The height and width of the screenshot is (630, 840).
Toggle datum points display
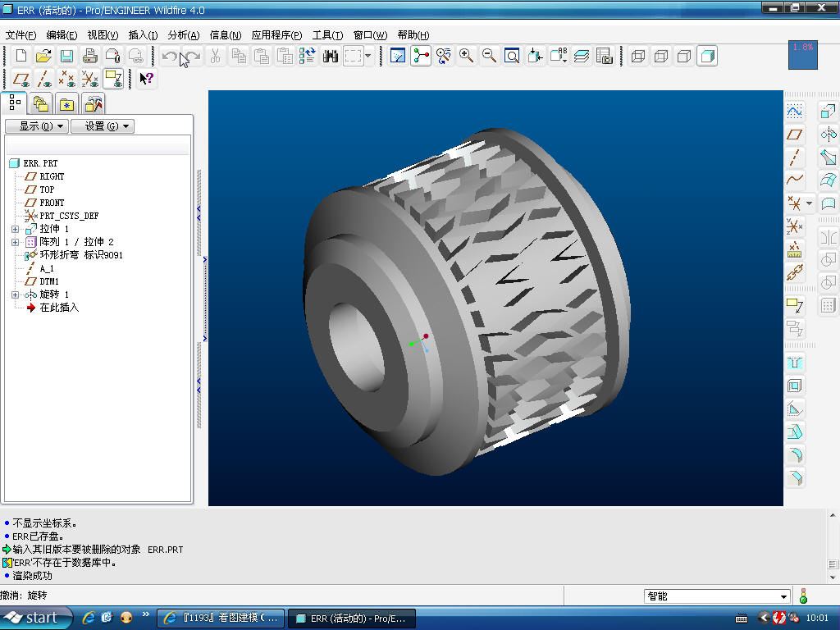click(x=67, y=79)
